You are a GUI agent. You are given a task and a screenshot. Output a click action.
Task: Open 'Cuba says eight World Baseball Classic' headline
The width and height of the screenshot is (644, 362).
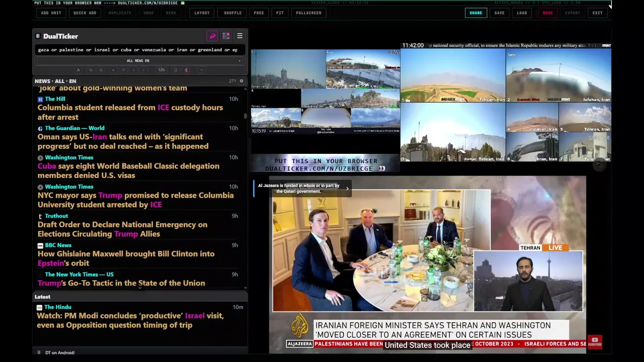pyautogui.click(x=128, y=170)
